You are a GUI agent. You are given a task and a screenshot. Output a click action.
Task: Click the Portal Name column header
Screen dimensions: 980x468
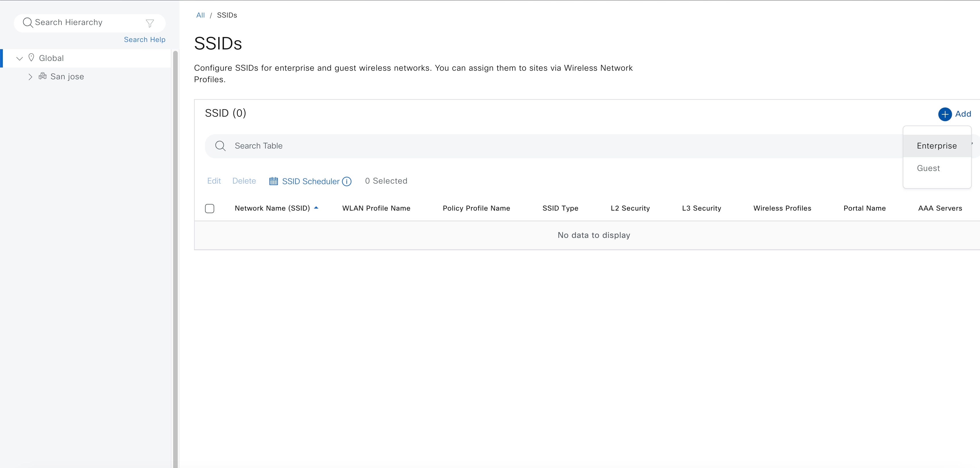tap(864, 208)
